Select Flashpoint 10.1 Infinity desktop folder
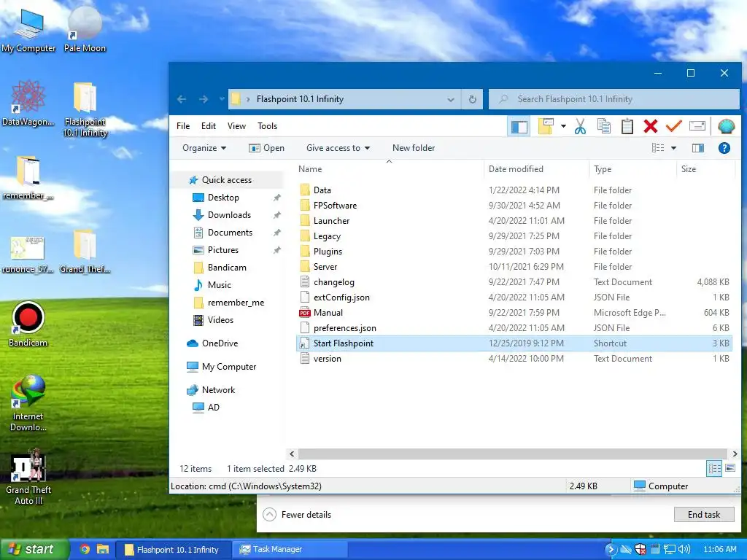This screenshot has height=560, width=747. click(x=85, y=110)
